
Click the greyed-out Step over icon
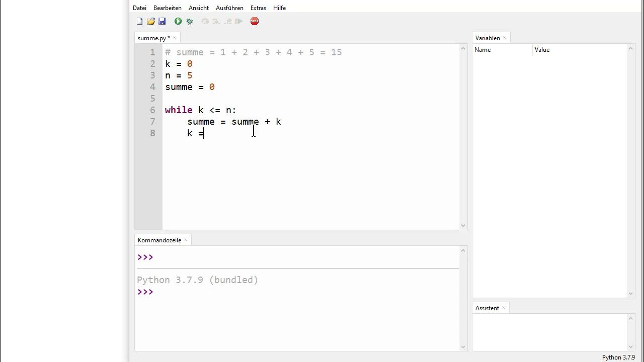pyautogui.click(x=205, y=21)
